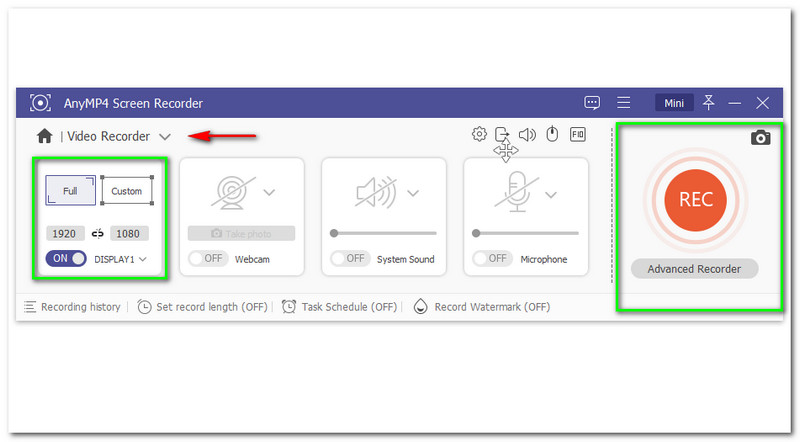Viewport: 800px width, 442px height.
Task: Open the hamburger menu in title bar
Action: click(623, 103)
